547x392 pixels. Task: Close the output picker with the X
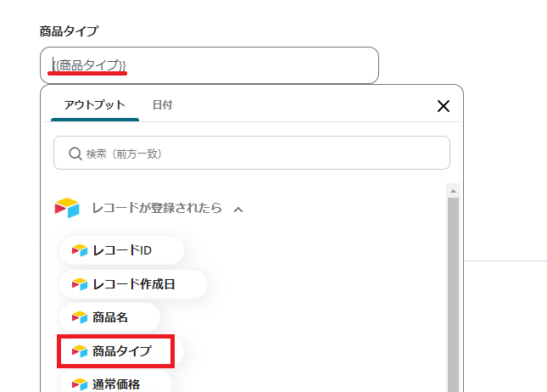442,106
